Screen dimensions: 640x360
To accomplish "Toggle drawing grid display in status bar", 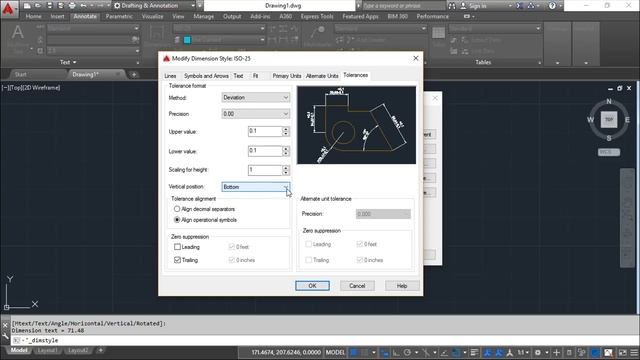I will pyautogui.click(x=354, y=352).
